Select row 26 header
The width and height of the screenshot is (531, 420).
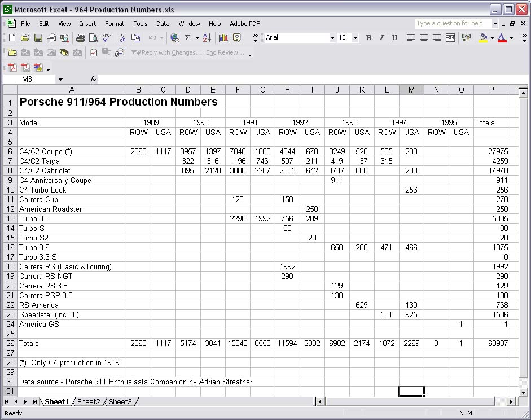click(x=10, y=343)
